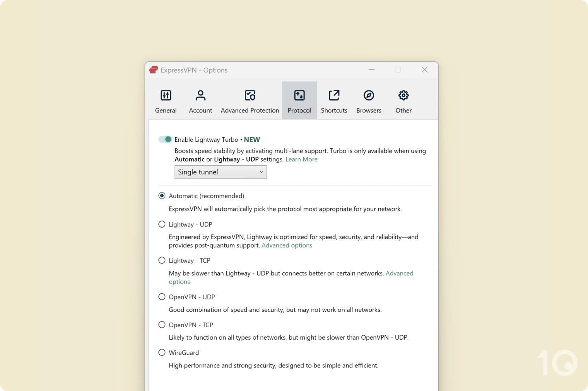Open the Other gear icon
This screenshot has width=588, height=391.
[x=403, y=95]
